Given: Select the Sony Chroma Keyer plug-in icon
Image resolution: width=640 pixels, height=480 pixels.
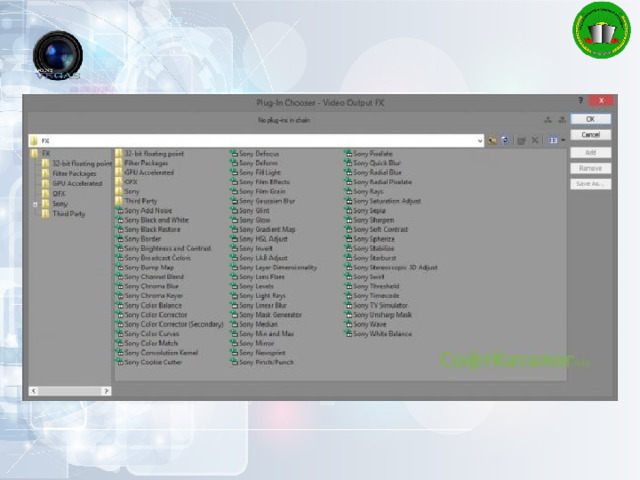Looking at the screenshot, I should pyautogui.click(x=119, y=296).
